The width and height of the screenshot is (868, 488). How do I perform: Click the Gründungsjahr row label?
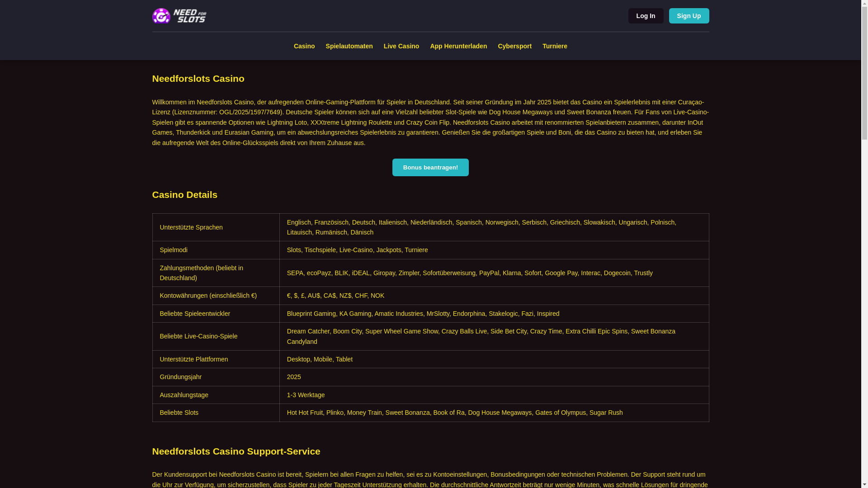181,377
